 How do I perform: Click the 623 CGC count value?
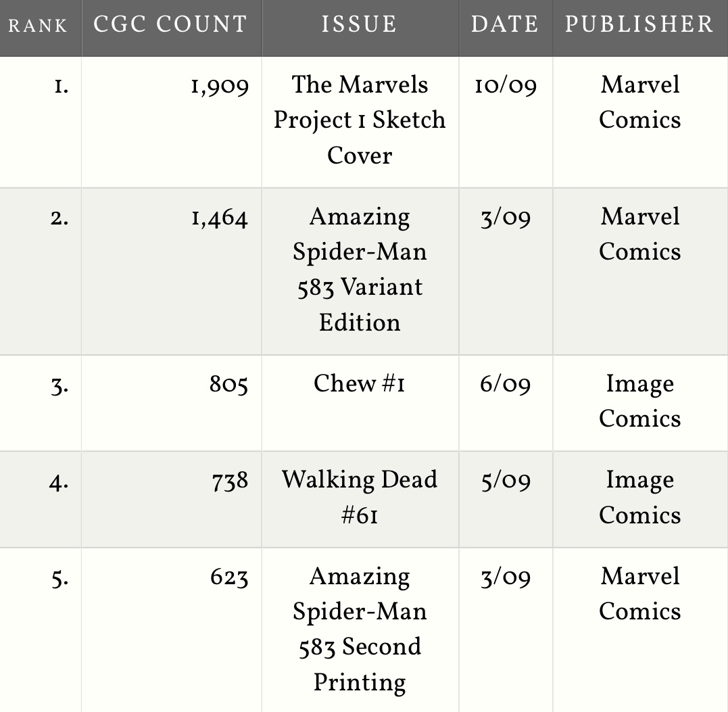229,577
